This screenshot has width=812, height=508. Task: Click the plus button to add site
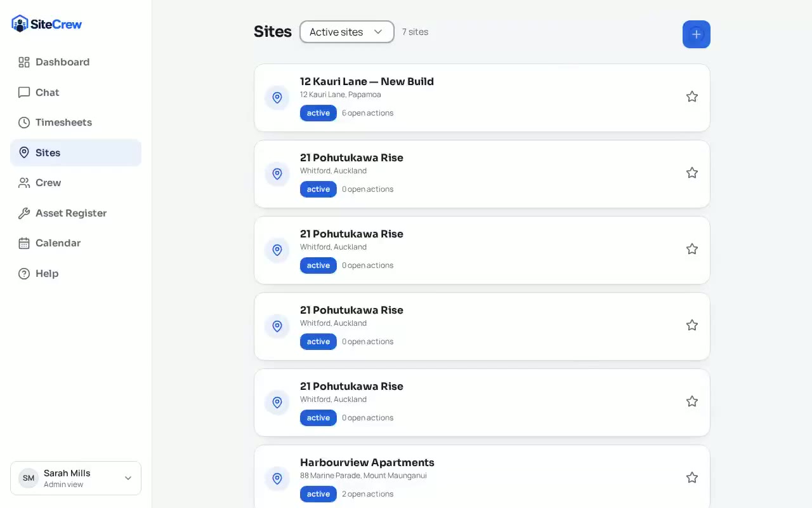pos(697,34)
